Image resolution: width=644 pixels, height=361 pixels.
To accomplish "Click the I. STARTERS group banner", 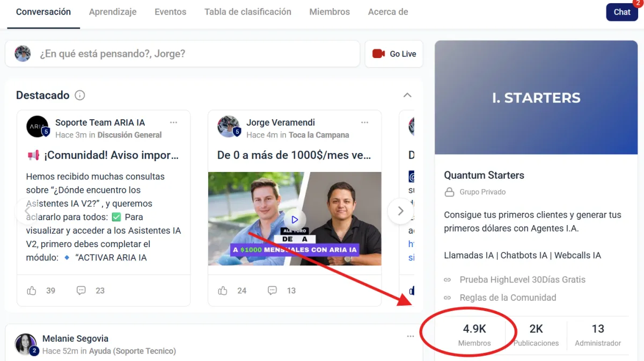I will point(536,98).
